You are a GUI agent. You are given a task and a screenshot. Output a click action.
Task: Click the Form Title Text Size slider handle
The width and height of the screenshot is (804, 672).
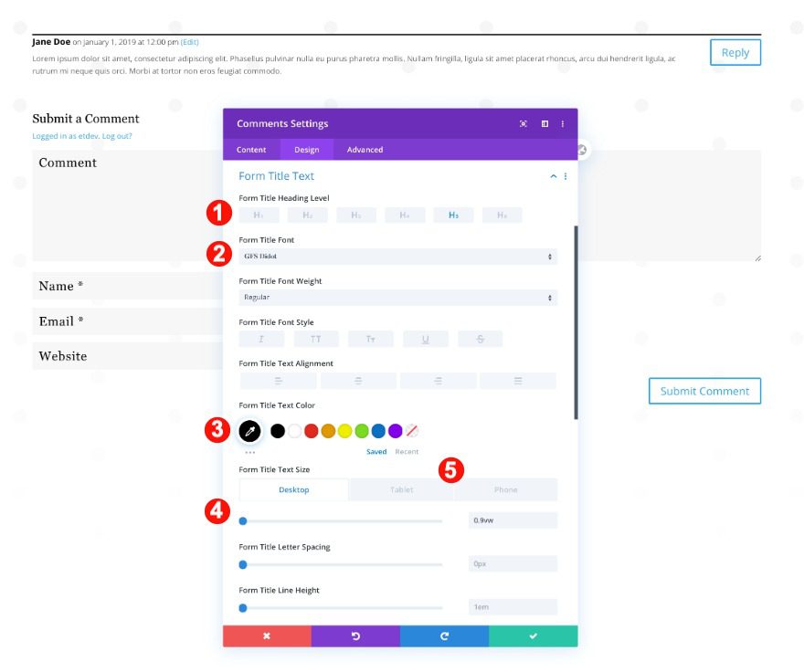coord(243,521)
